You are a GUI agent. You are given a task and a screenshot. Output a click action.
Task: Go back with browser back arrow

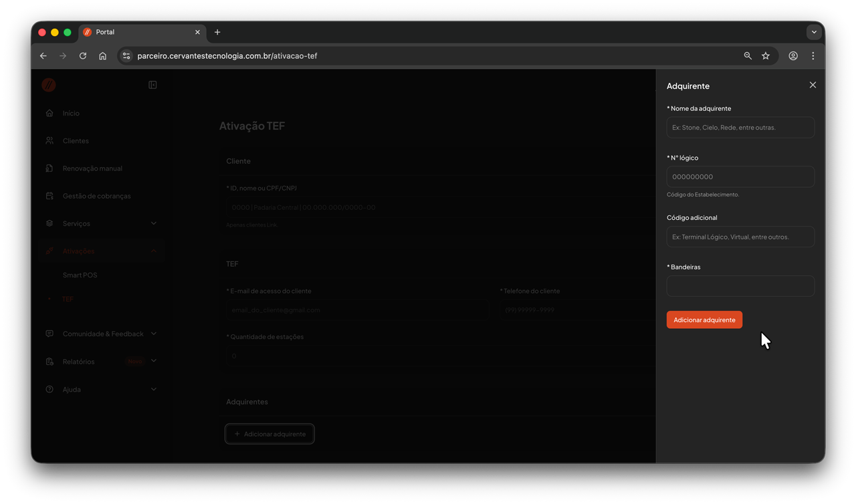[43, 56]
